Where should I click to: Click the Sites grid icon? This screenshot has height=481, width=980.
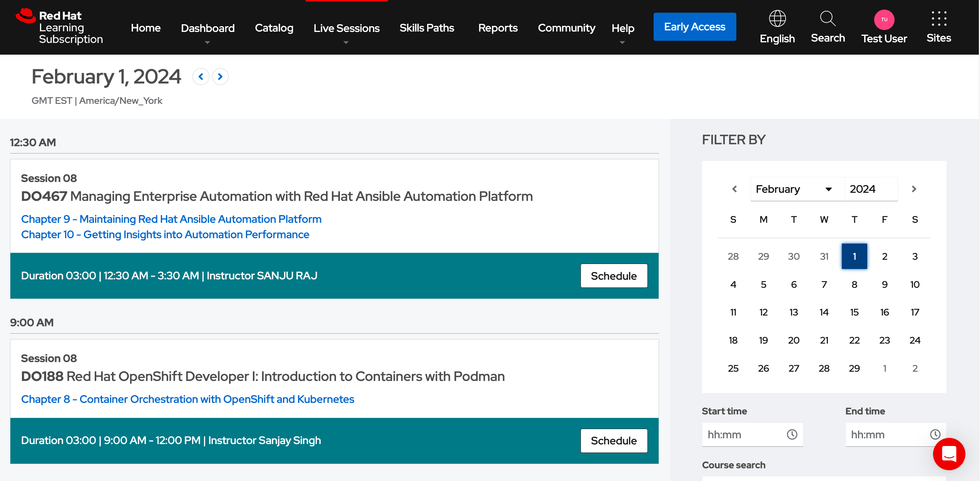[x=939, y=18]
